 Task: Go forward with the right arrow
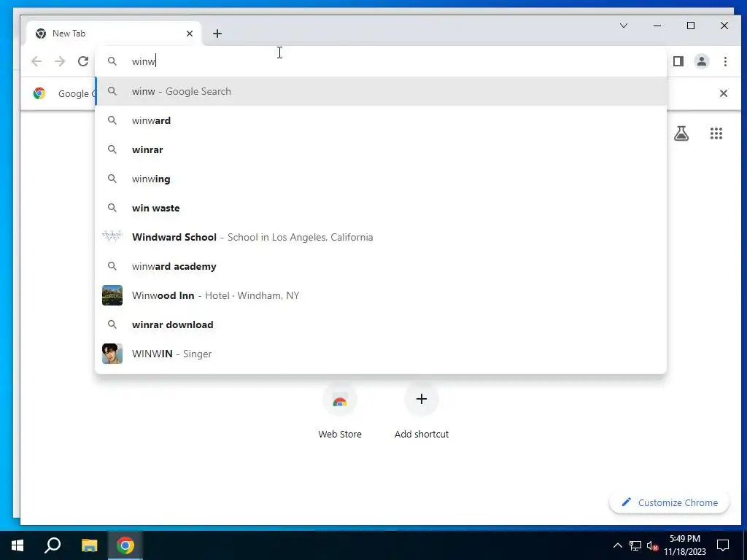[60, 61]
